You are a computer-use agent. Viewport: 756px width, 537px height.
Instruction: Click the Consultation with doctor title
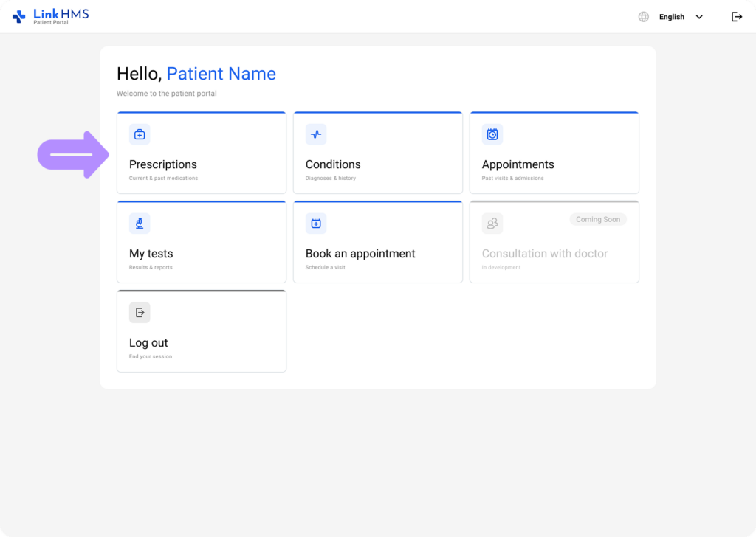click(x=544, y=253)
